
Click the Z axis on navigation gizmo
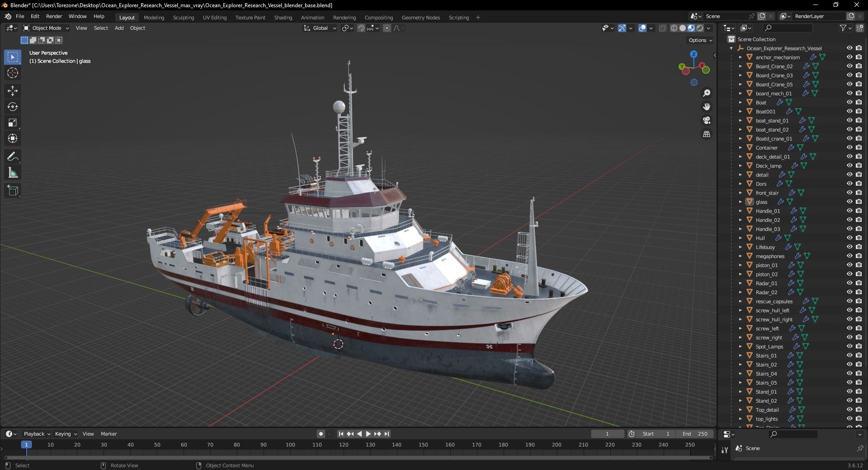(x=693, y=54)
